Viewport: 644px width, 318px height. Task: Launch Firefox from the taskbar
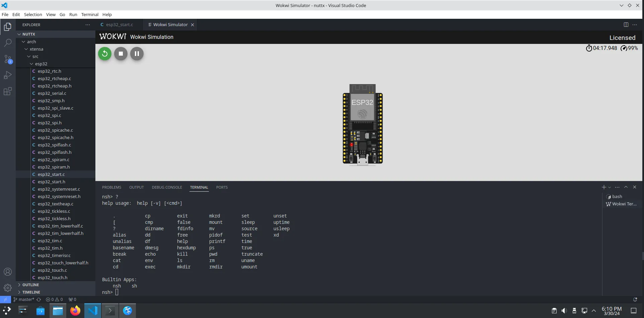click(x=75, y=311)
